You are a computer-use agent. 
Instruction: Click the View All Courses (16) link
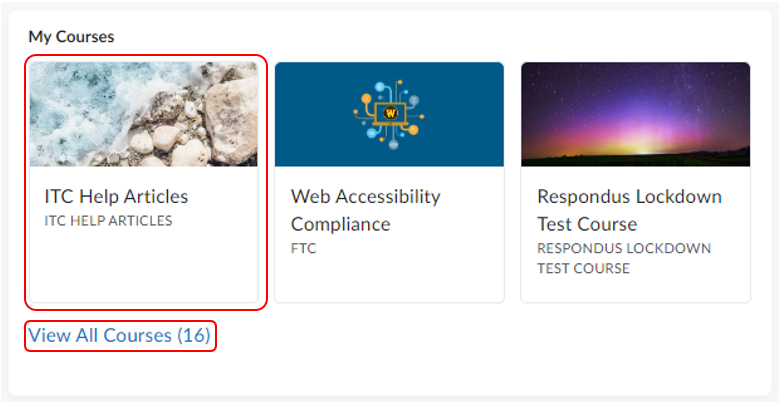119,336
